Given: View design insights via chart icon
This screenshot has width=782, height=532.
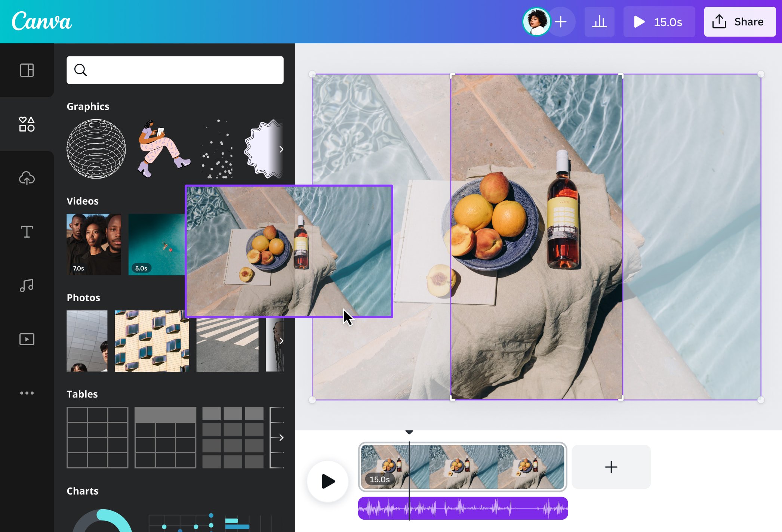Looking at the screenshot, I should 599,22.
